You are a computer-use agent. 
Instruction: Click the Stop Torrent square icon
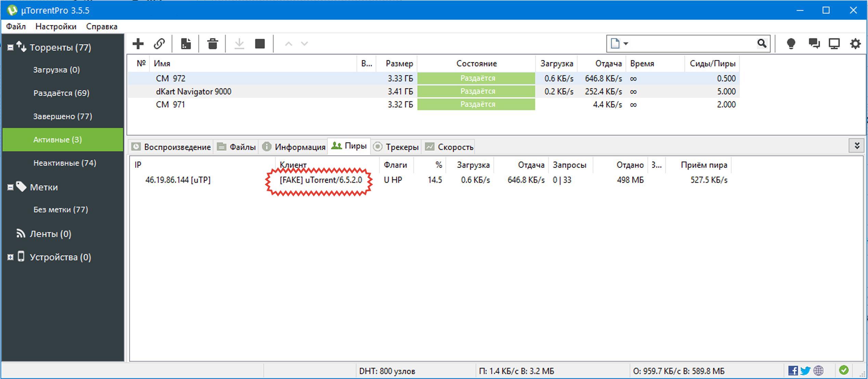(260, 44)
